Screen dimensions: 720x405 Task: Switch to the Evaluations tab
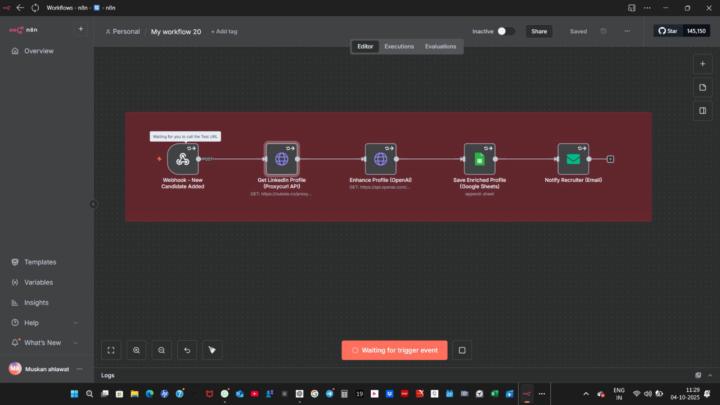coord(440,46)
